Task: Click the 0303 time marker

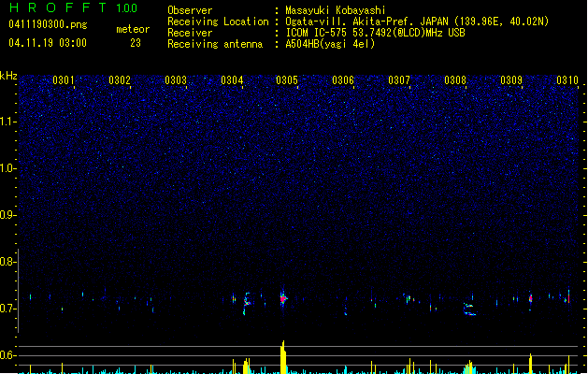Action: (x=176, y=80)
